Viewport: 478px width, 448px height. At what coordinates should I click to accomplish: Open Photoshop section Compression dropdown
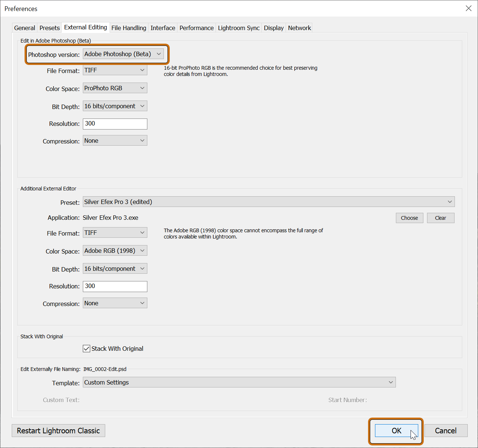(115, 141)
